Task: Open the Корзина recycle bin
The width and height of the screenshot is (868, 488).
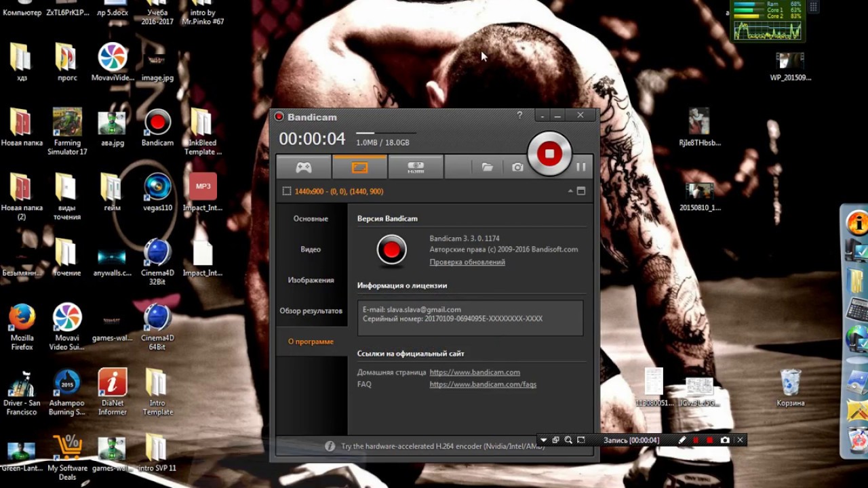Action: click(x=791, y=388)
